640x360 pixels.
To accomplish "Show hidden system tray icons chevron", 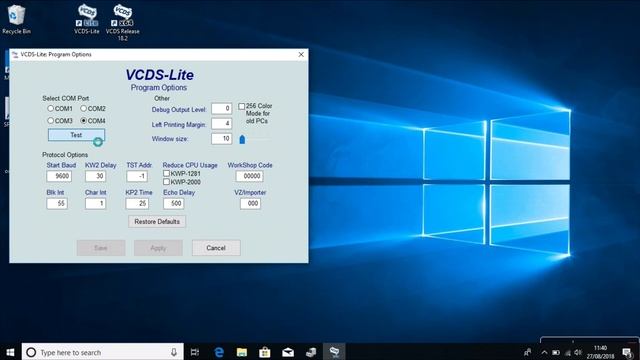I will click(544, 352).
